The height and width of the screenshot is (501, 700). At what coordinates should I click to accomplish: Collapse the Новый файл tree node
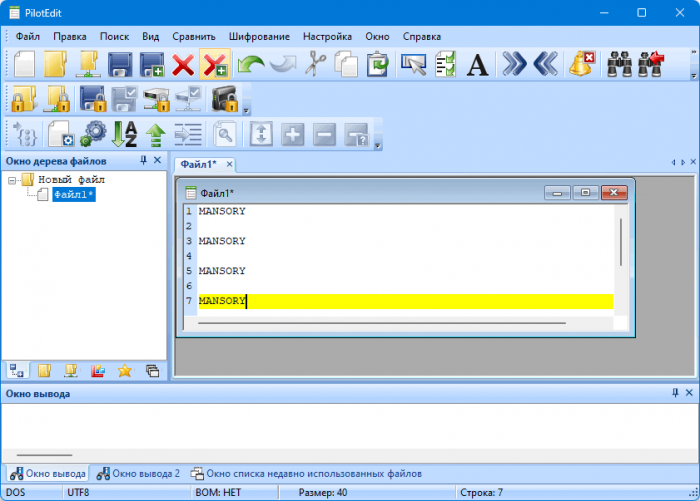point(12,180)
